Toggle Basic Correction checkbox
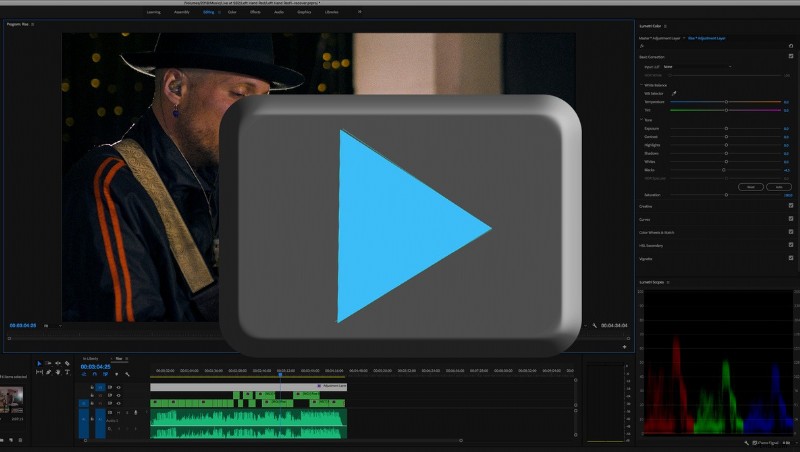 click(x=791, y=56)
